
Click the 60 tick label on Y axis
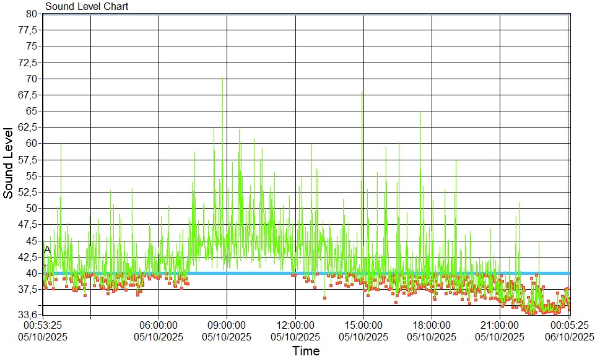point(32,143)
